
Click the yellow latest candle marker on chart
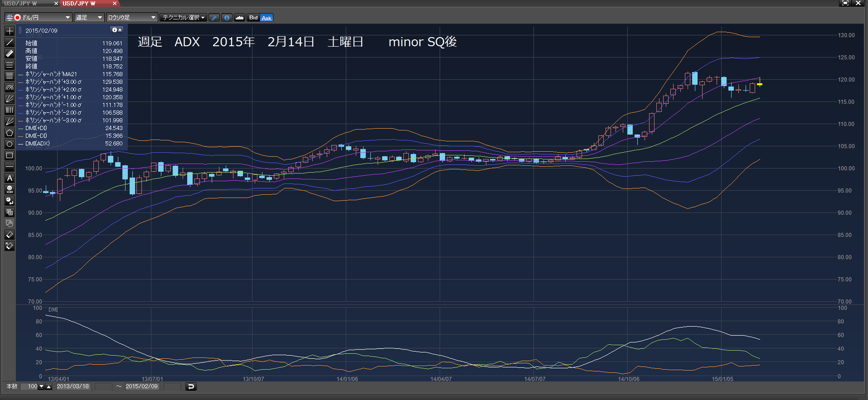coord(760,84)
